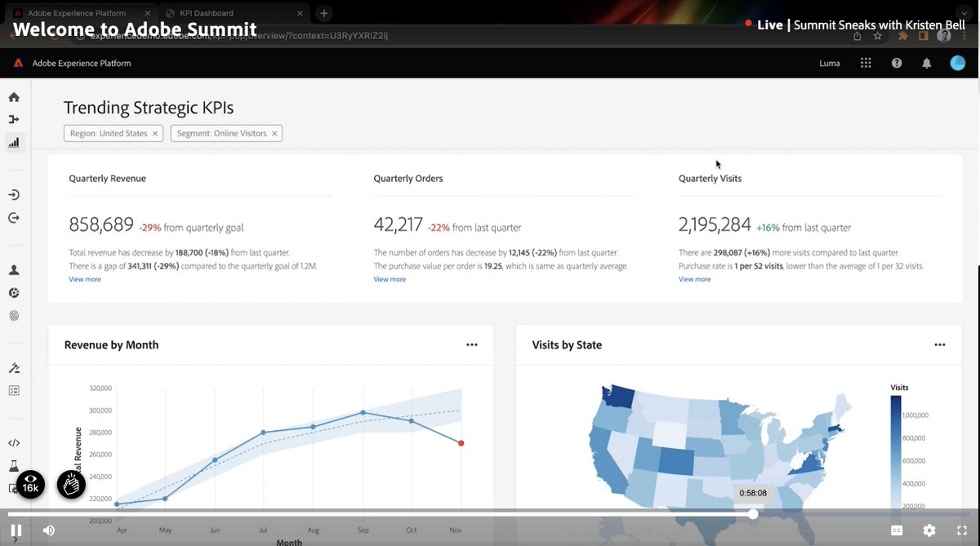Open the workflows icon in sidebar

point(14,119)
